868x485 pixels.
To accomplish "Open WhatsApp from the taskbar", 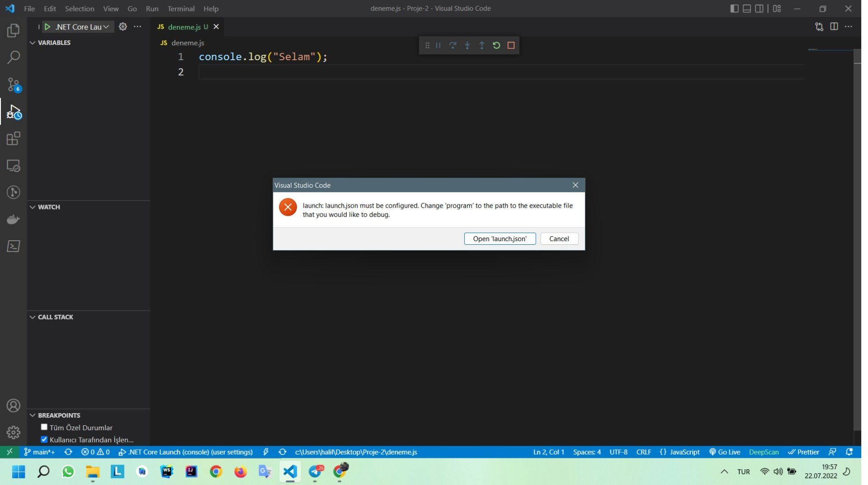I will click(68, 472).
